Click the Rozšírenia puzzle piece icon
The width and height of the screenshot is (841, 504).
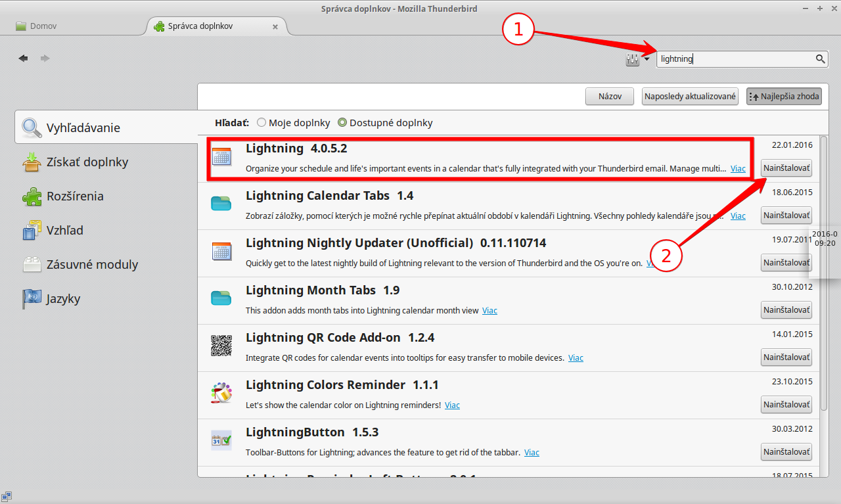32,196
